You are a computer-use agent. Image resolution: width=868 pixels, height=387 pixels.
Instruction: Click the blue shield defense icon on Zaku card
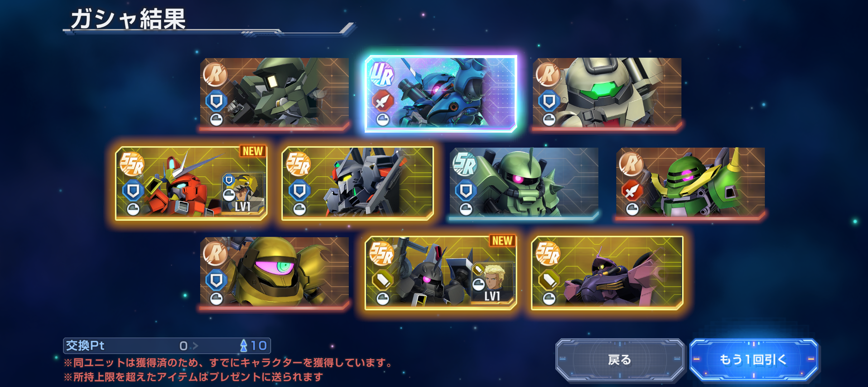tap(466, 191)
